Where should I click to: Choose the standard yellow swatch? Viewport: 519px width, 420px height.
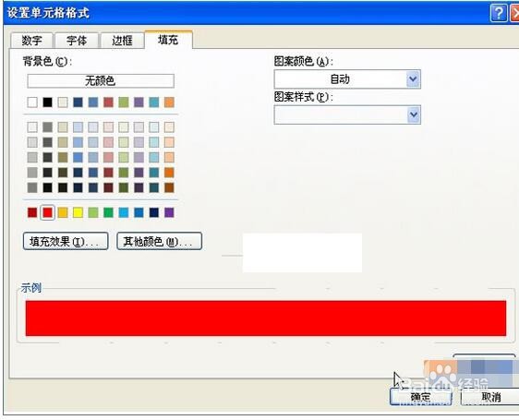point(78,212)
